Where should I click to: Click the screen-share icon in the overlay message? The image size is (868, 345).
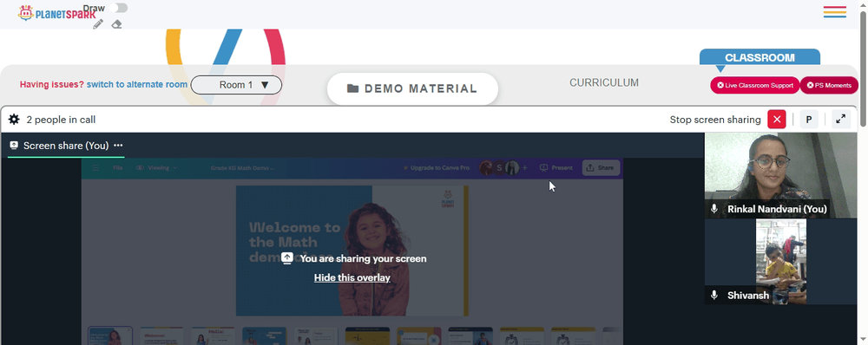coord(286,258)
